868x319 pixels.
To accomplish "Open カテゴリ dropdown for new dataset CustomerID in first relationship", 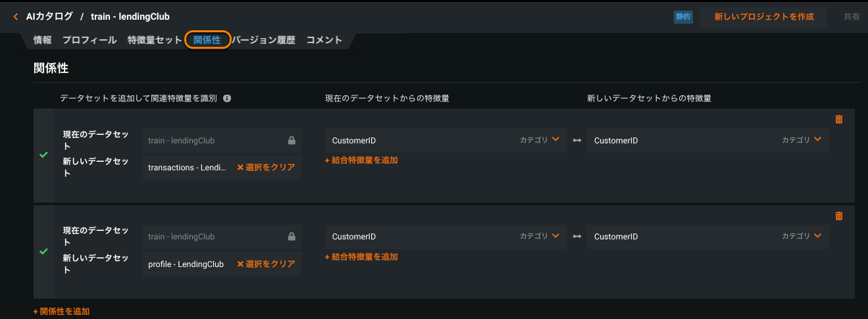I will point(802,139).
